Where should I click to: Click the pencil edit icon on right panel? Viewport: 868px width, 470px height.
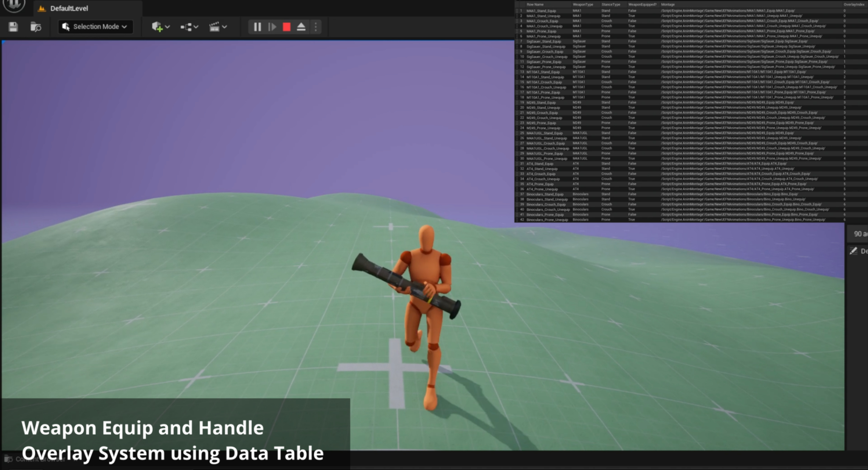pyautogui.click(x=854, y=251)
